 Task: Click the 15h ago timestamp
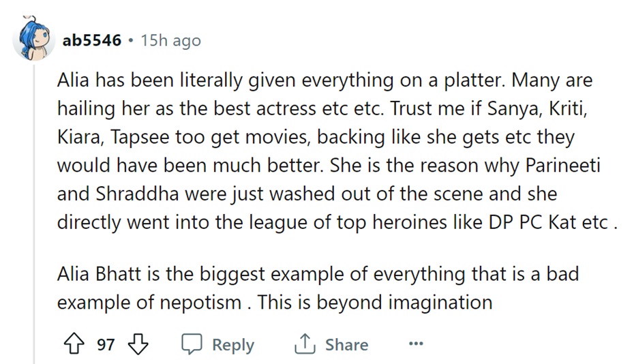(x=170, y=40)
